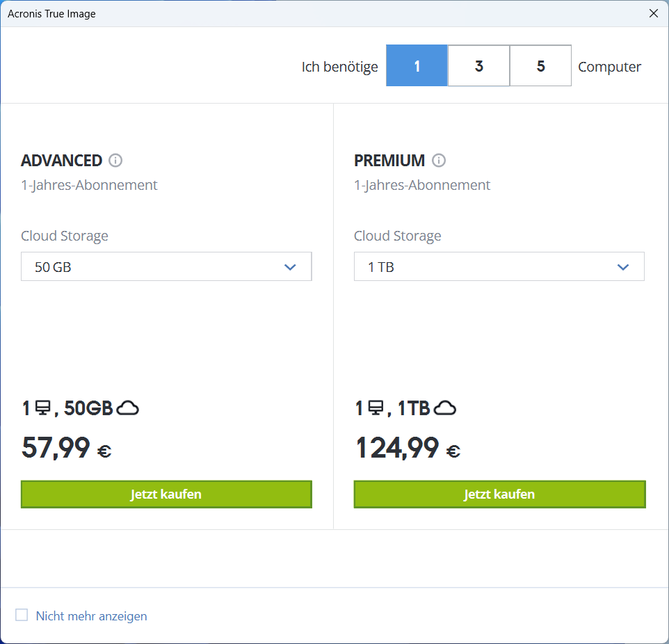The height and width of the screenshot is (644, 669).
Task: Expand the Premium storage dropdown chevron
Action: click(x=623, y=267)
